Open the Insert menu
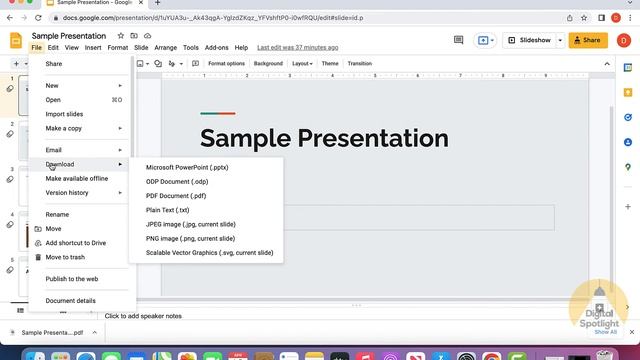Image resolution: width=640 pixels, height=360 pixels. [x=93, y=48]
